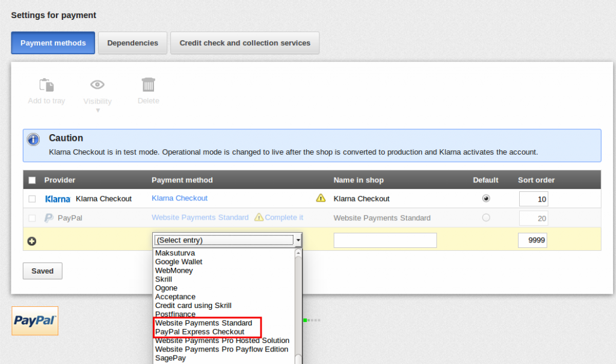Choose Google Wallet from the list
This screenshot has height=364, width=616.
tap(179, 261)
